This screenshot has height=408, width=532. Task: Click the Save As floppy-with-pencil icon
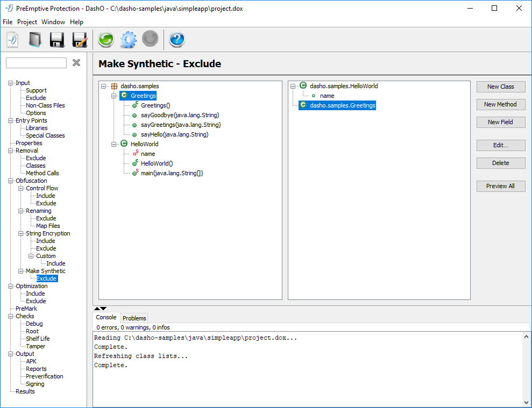[80, 40]
